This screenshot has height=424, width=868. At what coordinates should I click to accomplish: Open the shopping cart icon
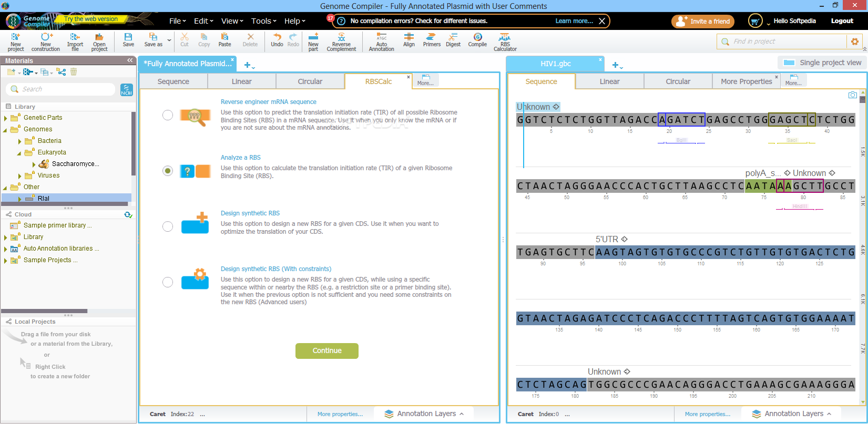click(x=755, y=21)
